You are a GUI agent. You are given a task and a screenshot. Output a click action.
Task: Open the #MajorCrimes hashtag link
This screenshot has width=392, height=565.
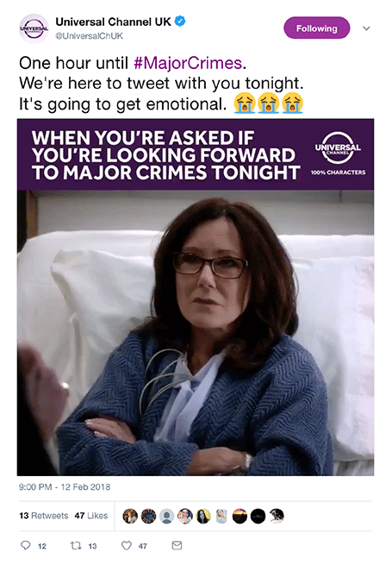(188, 63)
